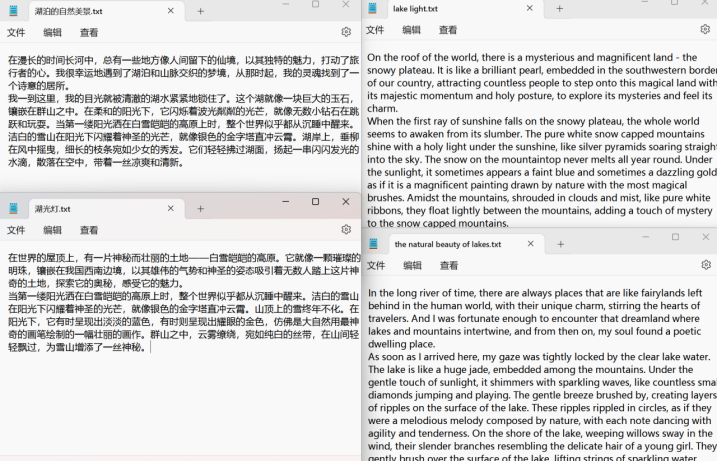
Task: Open settings gear in natural beauty of lakes window
Action: point(706,265)
